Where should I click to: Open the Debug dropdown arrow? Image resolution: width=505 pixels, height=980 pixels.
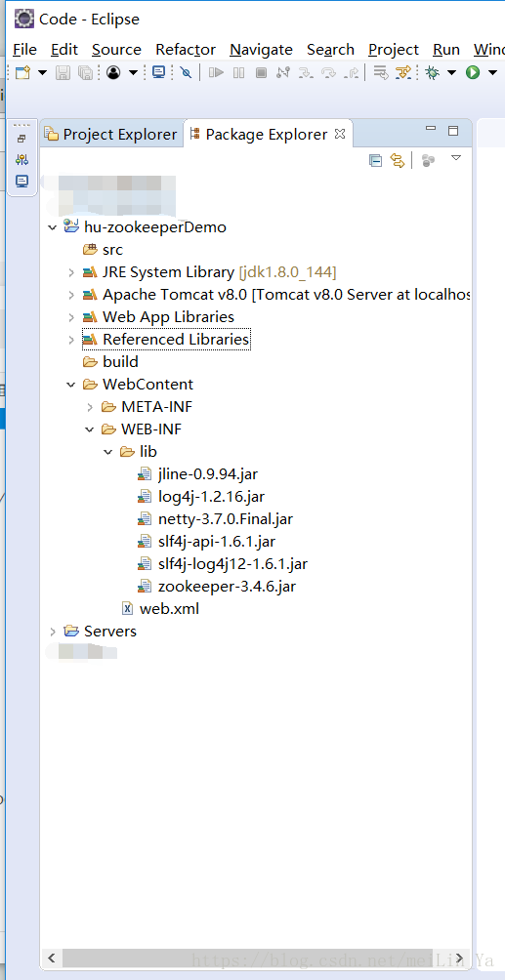point(451,72)
